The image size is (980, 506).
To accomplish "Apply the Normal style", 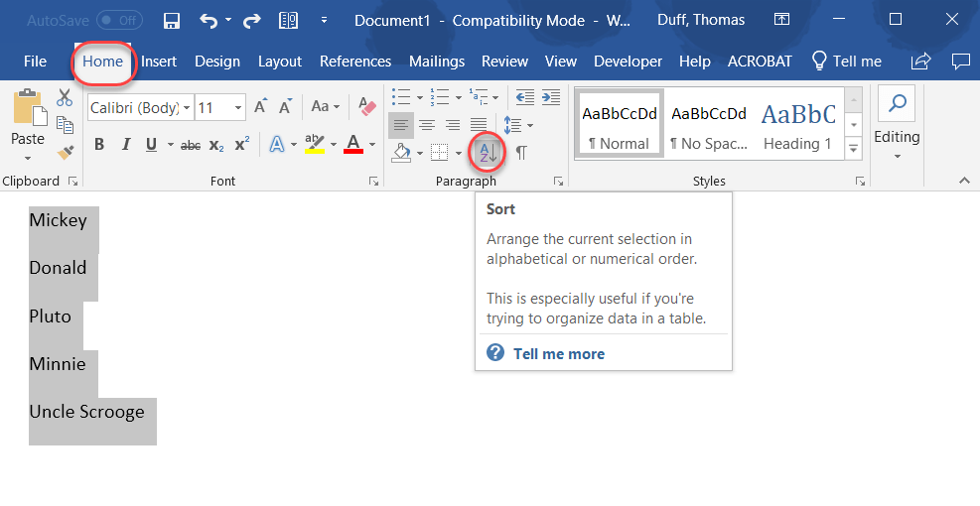I will pos(620,124).
